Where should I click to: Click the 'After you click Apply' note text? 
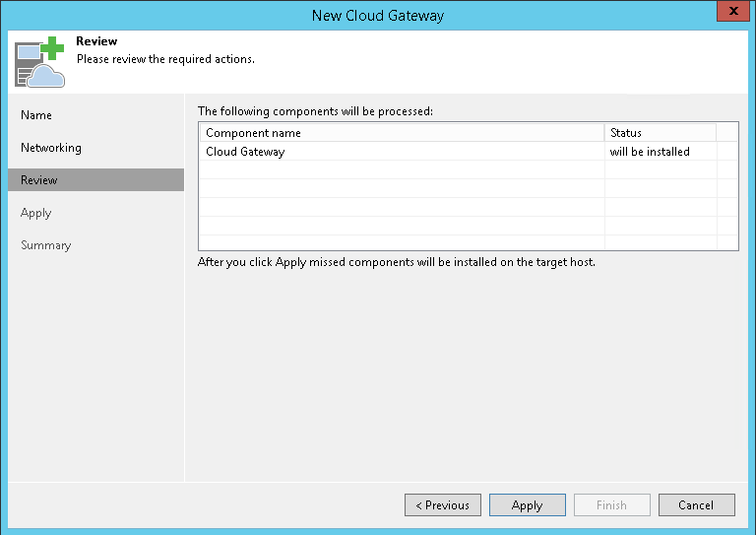coord(397,262)
